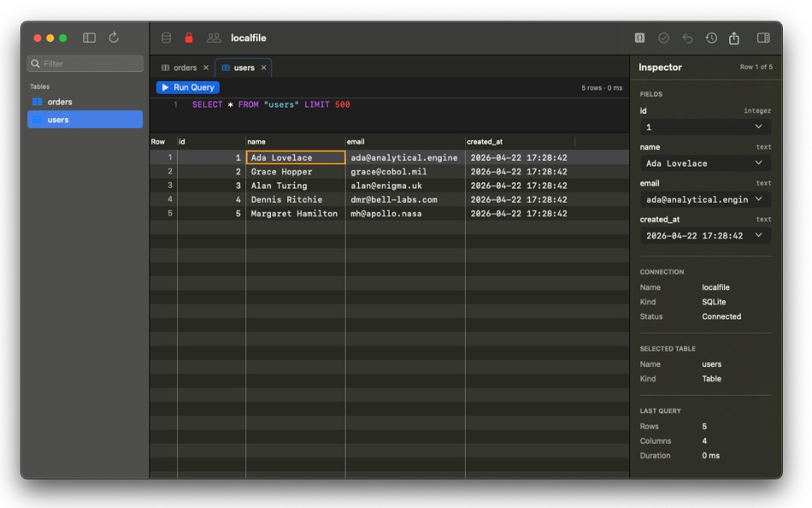Click the id column header

tap(211, 141)
